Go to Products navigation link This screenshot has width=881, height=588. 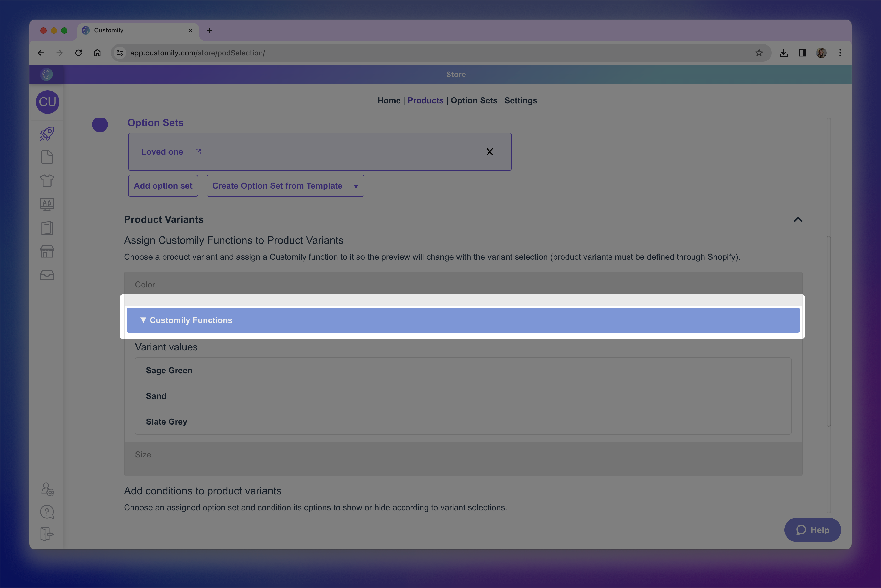[425, 100]
